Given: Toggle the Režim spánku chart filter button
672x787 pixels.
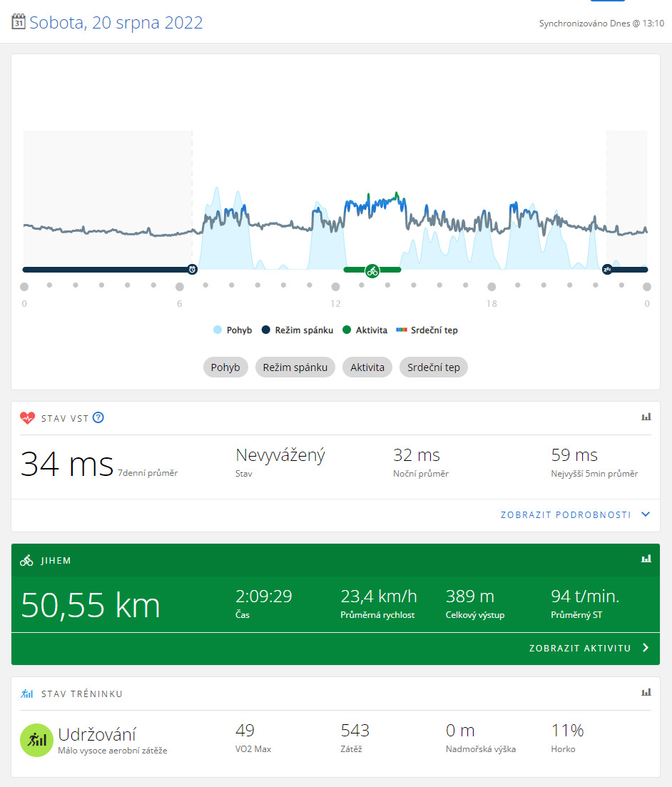Looking at the screenshot, I should pos(295,367).
